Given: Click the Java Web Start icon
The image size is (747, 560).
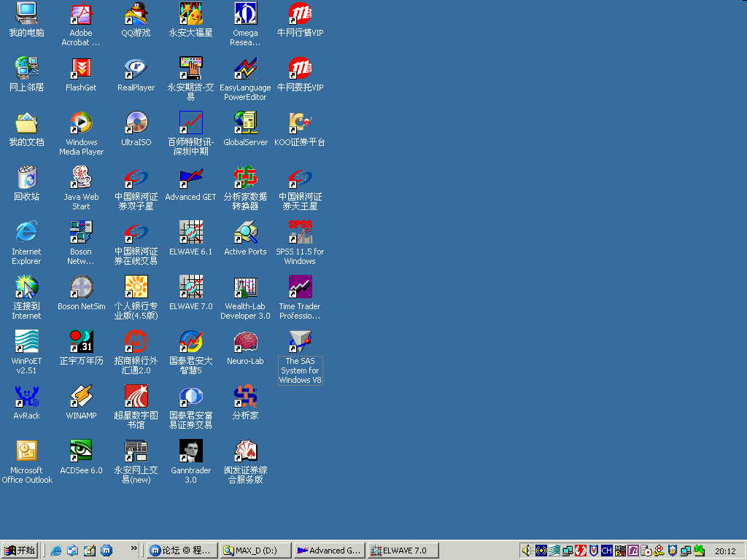Looking at the screenshot, I should (81, 178).
